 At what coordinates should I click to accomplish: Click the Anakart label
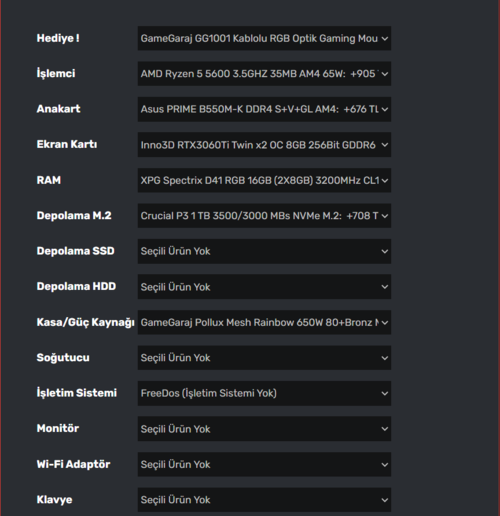tap(58, 109)
